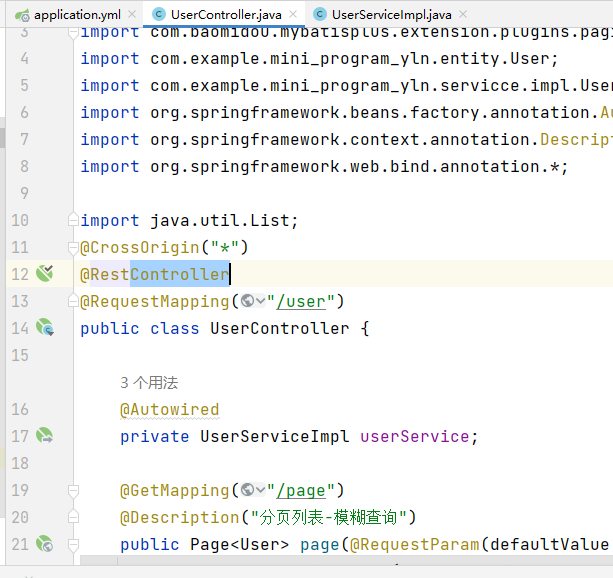Click the autowired dependency gutter icon on line 17
Viewport: 613px width, 578px height.
[45, 435]
